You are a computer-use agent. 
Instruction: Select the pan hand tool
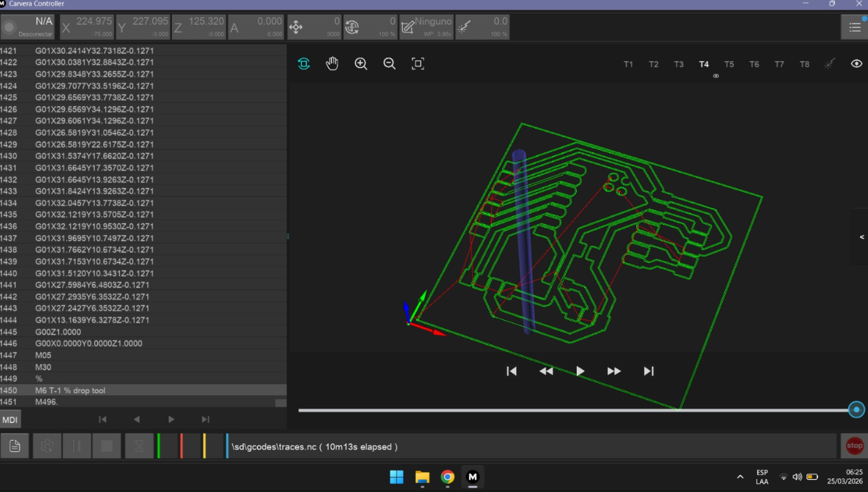coord(332,64)
